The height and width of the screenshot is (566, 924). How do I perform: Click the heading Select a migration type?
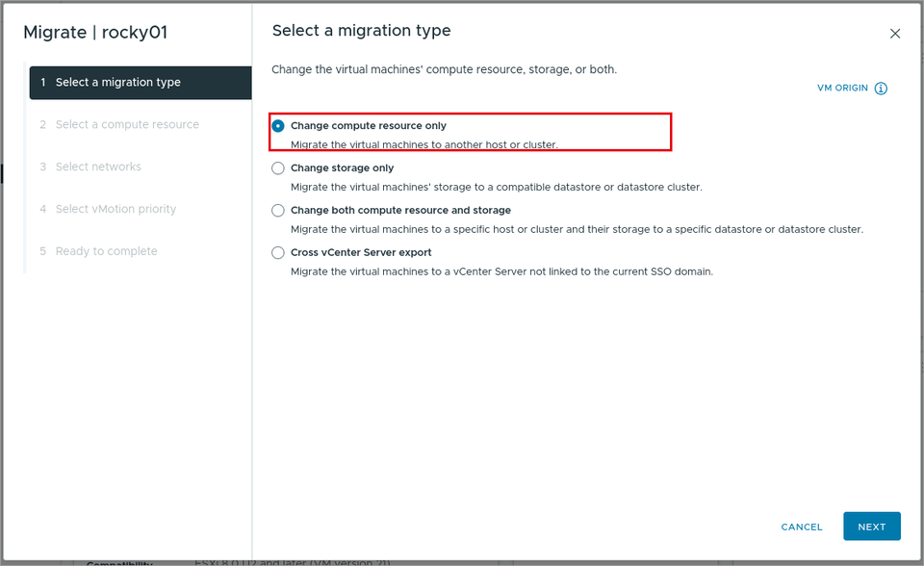point(361,31)
